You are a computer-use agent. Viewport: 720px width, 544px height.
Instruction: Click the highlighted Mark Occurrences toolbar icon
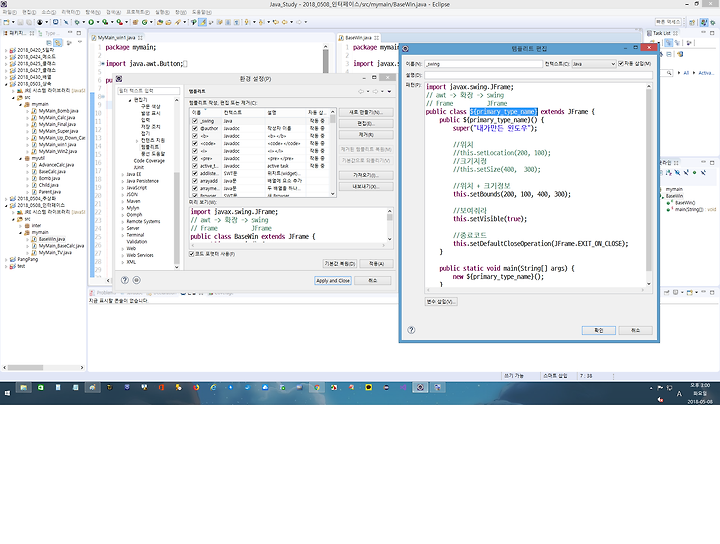tap(202, 22)
